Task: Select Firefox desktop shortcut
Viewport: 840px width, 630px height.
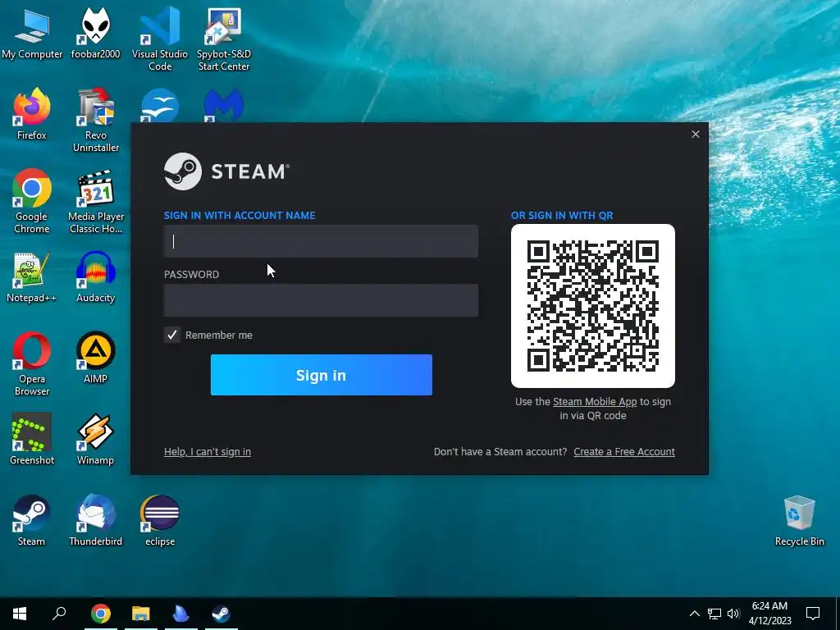Action: pyautogui.click(x=32, y=114)
